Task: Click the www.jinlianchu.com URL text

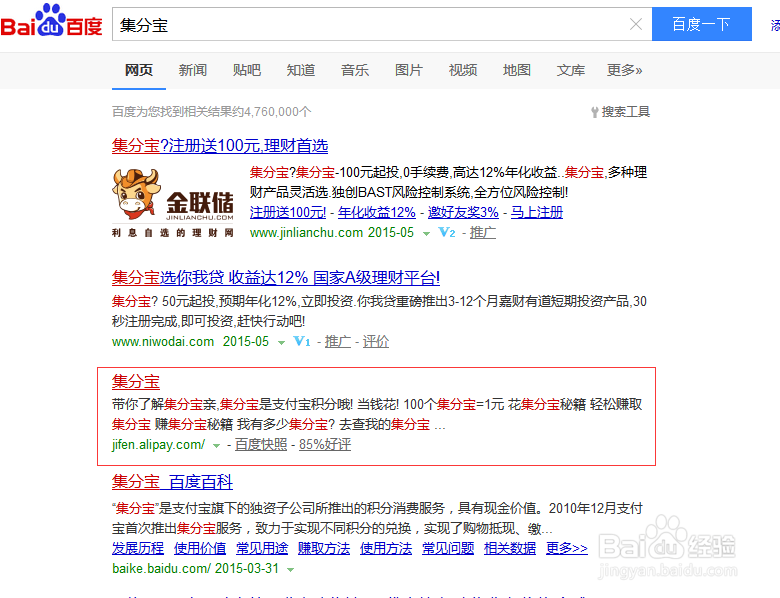Action: tap(306, 232)
